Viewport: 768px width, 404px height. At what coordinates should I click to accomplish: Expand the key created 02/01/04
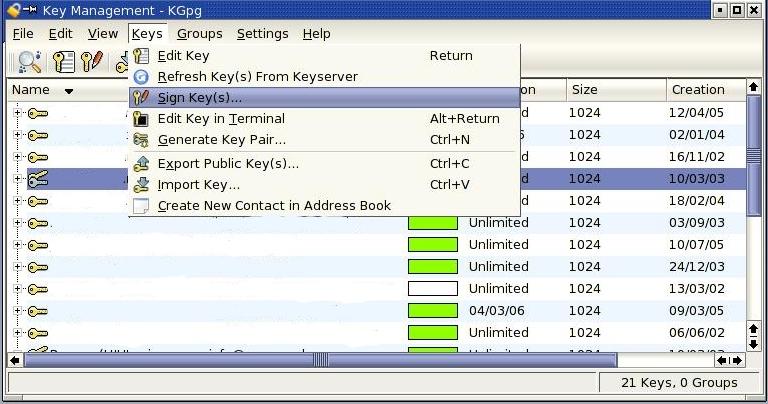click(17, 135)
